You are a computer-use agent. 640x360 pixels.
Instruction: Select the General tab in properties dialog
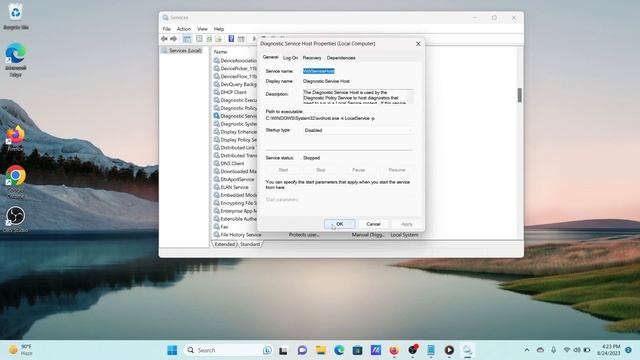(x=270, y=57)
